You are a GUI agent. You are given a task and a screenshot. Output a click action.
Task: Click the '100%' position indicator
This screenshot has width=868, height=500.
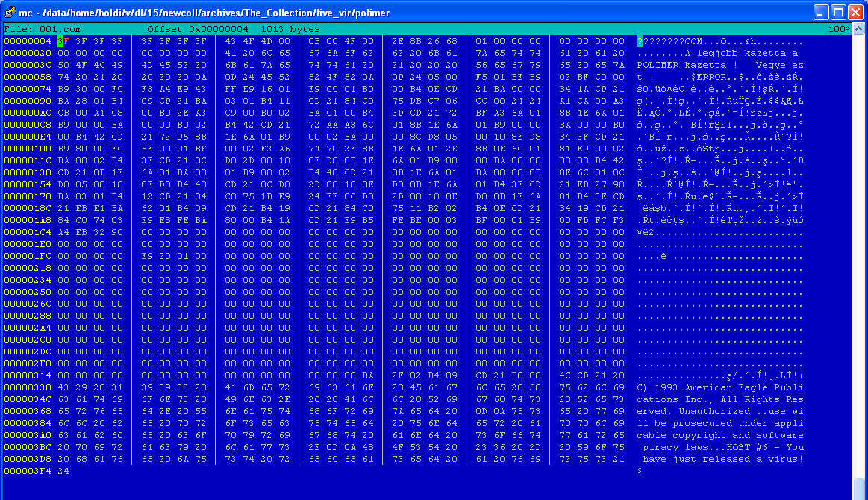pyautogui.click(x=839, y=29)
